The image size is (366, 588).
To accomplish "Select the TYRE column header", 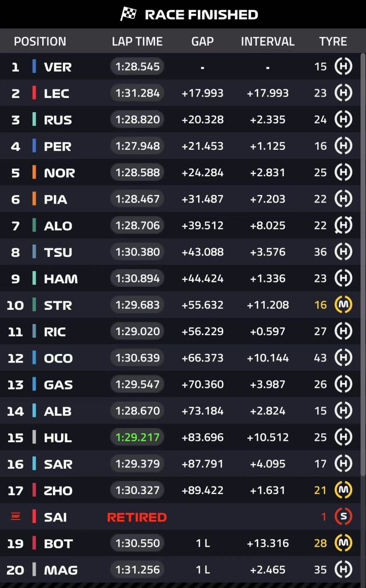I will coord(333,41).
